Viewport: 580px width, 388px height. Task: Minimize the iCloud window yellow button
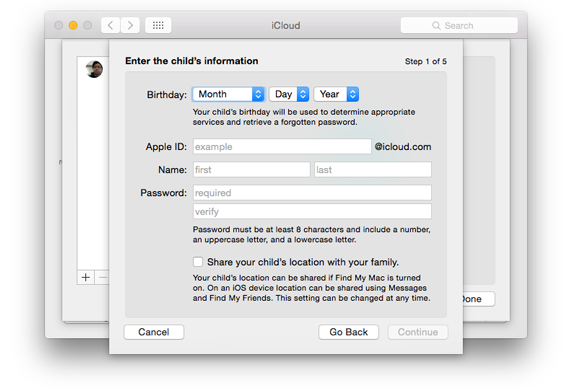click(73, 26)
